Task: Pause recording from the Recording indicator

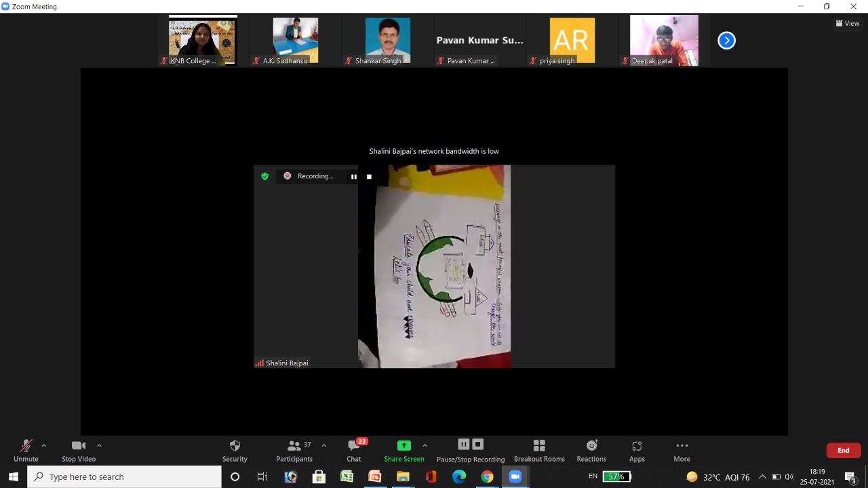Action: 353,176
